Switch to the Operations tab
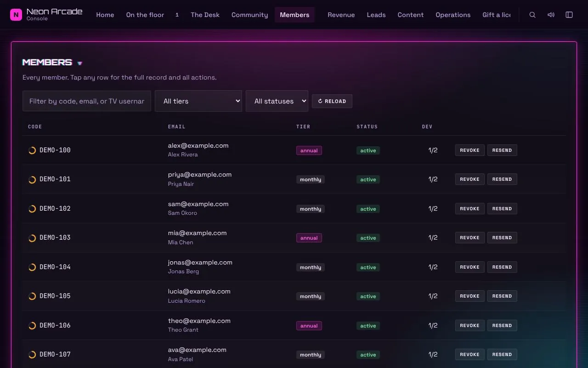 pyautogui.click(x=453, y=15)
